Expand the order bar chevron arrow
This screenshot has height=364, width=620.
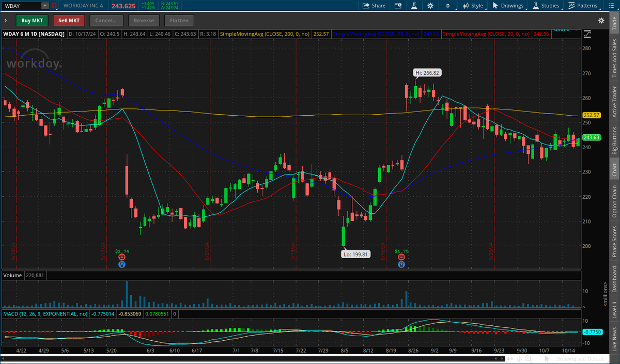coord(5,21)
